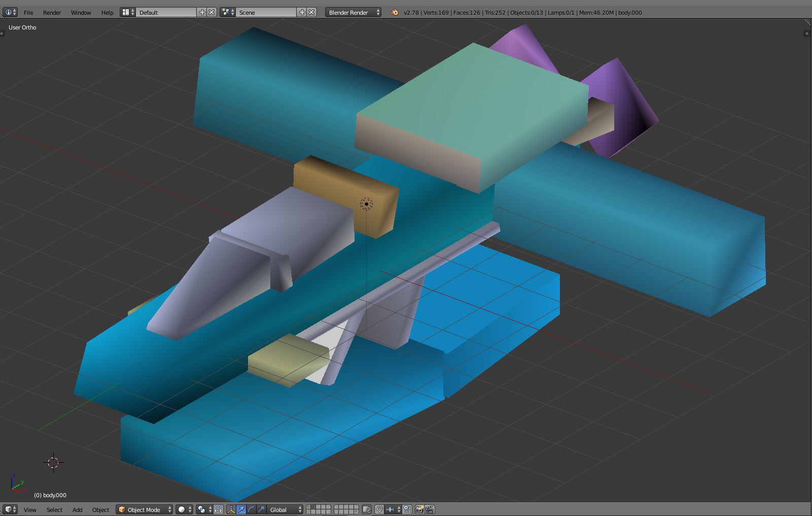The width and height of the screenshot is (812, 516).
Task: Enable the scale manipulator
Action: pyautogui.click(x=261, y=509)
